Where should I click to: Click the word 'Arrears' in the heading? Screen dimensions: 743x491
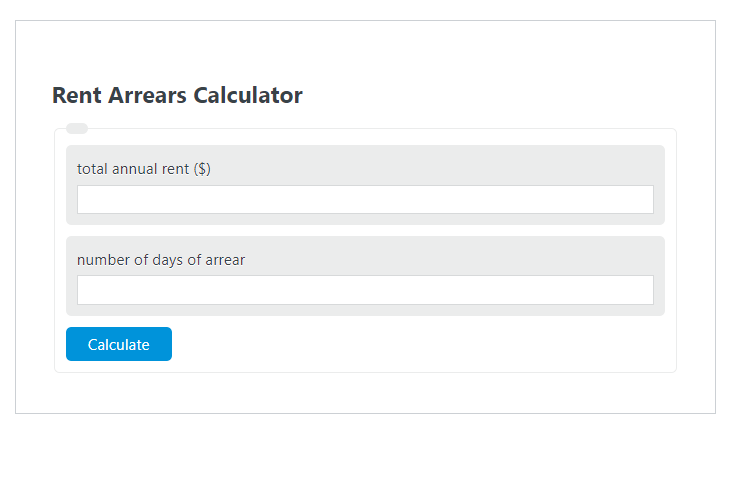(147, 95)
